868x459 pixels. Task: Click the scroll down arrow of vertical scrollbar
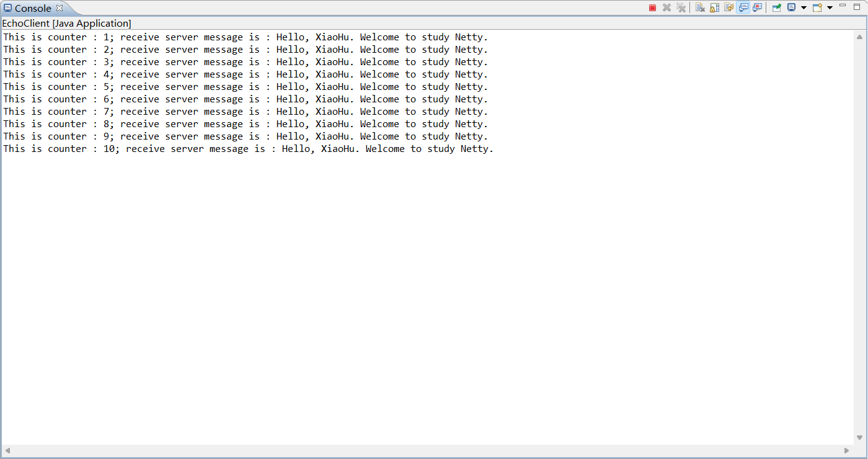859,437
